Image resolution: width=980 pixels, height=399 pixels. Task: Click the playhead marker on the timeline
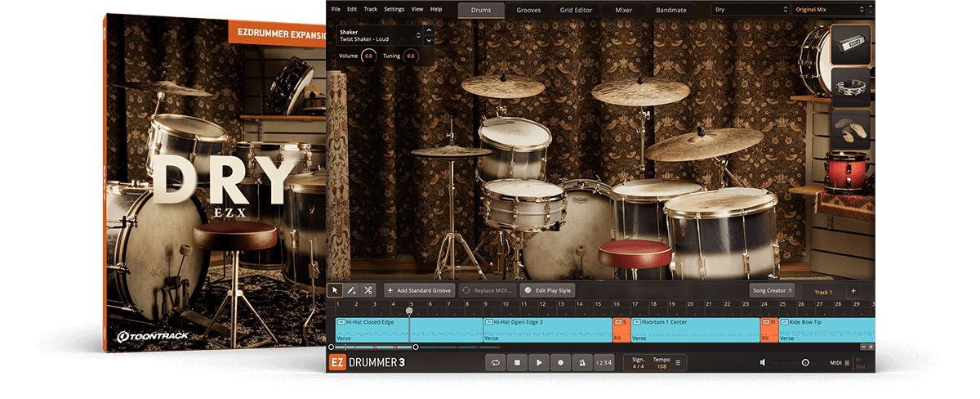tap(409, 311)
